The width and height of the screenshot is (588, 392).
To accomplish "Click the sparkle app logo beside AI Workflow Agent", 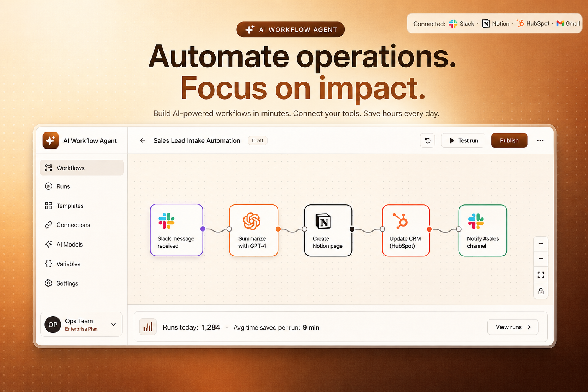I will pos(51,140).
